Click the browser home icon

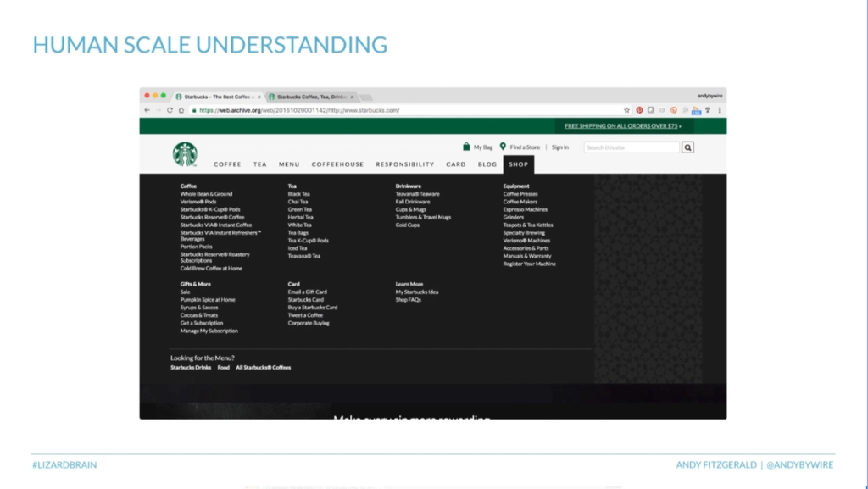tap(181, 110)
